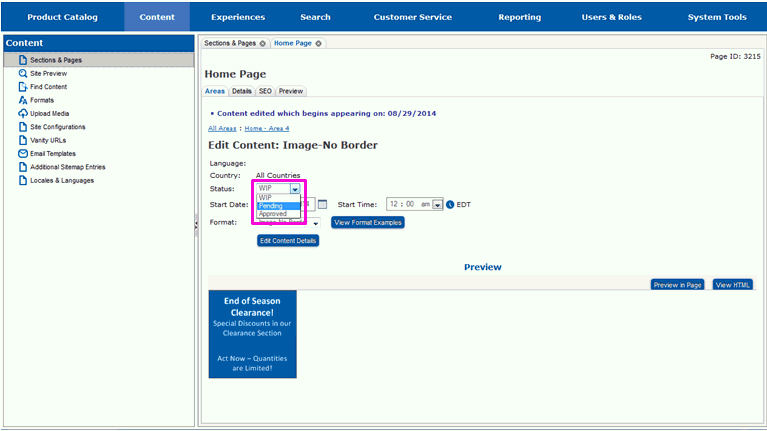The height and width of the screenshot is (431, 767).
Task: Click the Page ID: 3215 text
Action: tap(735, 56)
